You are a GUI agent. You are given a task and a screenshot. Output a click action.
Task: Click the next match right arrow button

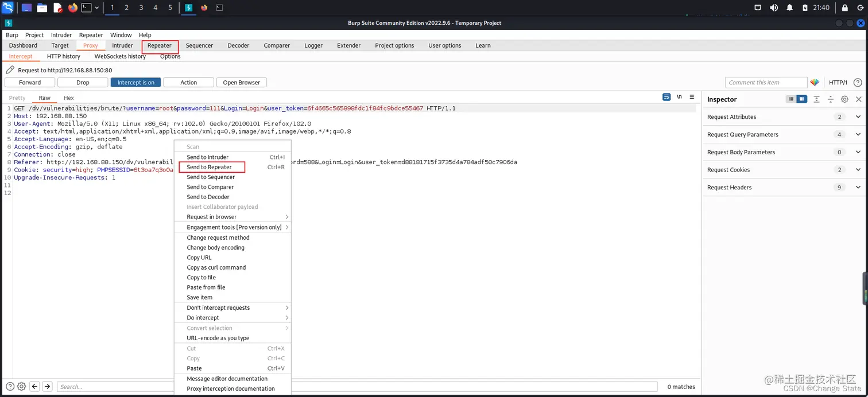(47, 387)
